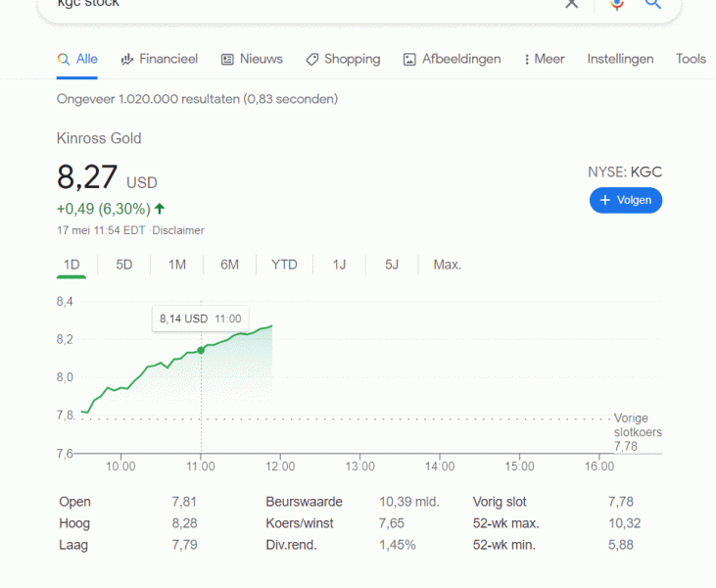Click the Koers/winst value 7,65
Image resolution: width=716 pixels, height=588 pixels.
[392, 523]
